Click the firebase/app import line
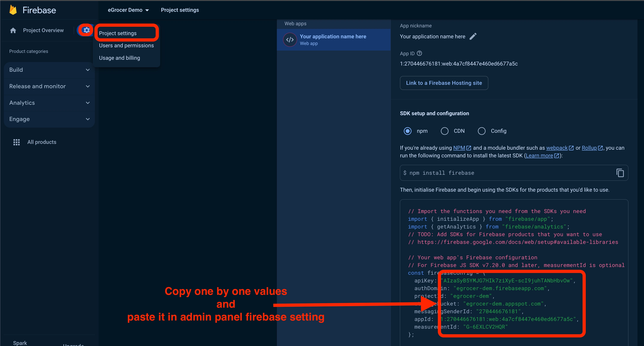 [x=481, y=219]
